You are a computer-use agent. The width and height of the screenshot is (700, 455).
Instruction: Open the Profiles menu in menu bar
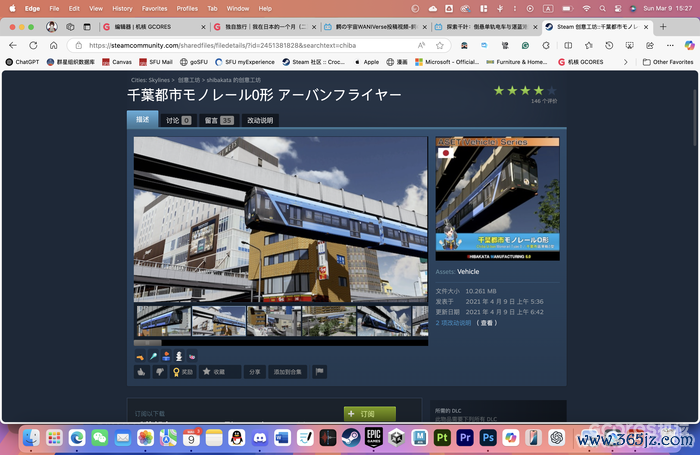pos(187,8)
